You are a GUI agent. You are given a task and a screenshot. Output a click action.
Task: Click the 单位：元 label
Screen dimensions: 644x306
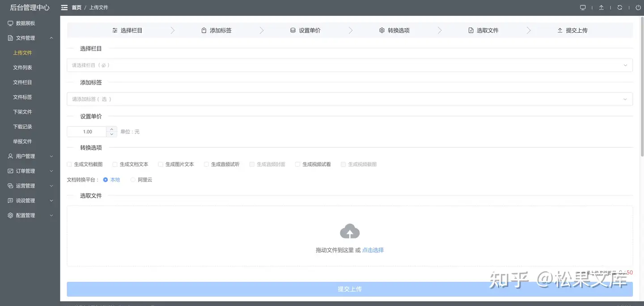130,132
